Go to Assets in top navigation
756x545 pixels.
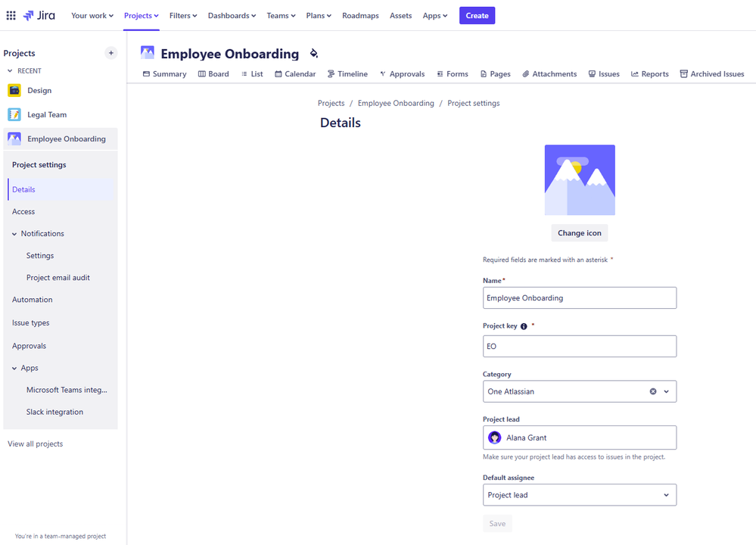click(400, 15)
